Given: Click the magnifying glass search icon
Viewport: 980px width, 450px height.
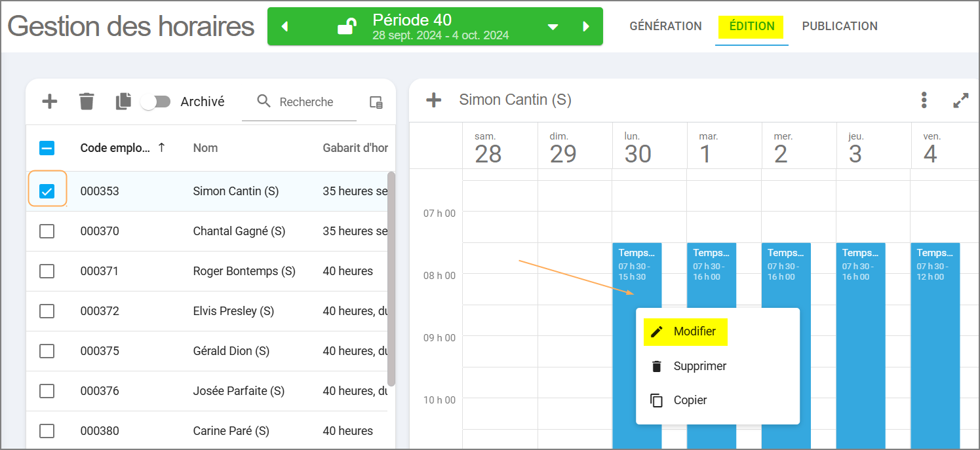Looking at the screenshot, I should (x=264, y=102).
